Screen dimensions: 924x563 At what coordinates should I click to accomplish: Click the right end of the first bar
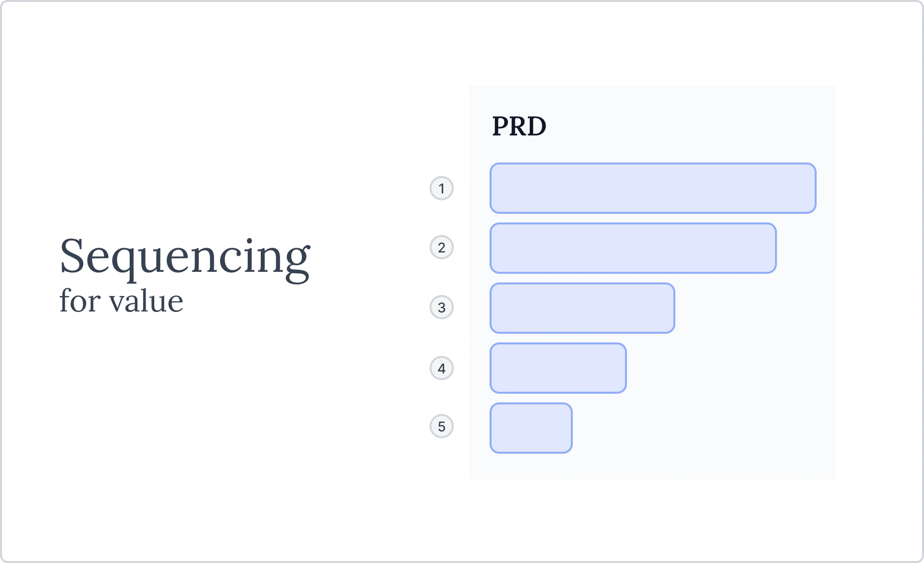click(x=808, y=188)
